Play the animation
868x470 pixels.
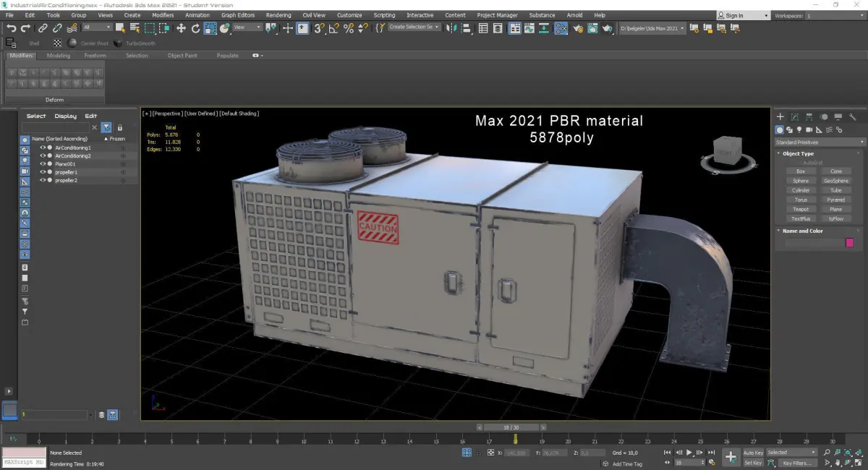[689, 453]
